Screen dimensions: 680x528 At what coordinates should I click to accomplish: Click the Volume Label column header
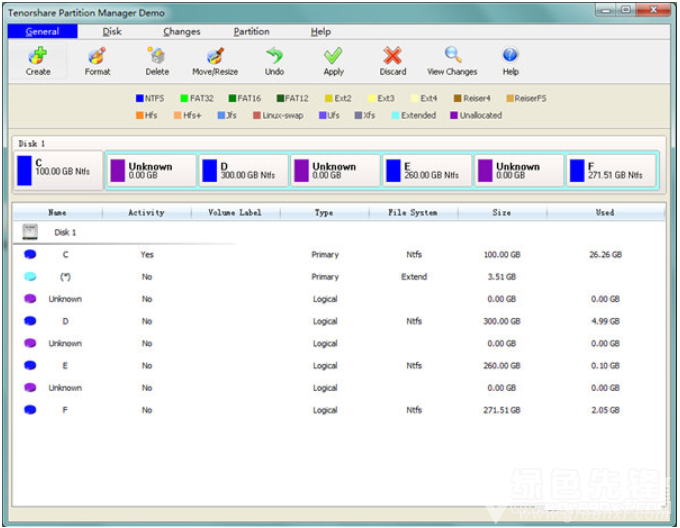coord(235,212)
